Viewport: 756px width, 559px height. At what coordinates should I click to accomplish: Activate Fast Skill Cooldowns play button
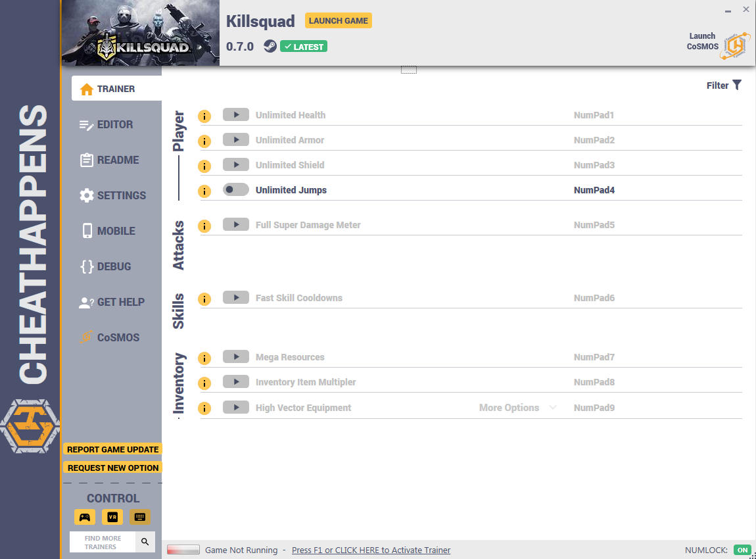tap(236, 298)
